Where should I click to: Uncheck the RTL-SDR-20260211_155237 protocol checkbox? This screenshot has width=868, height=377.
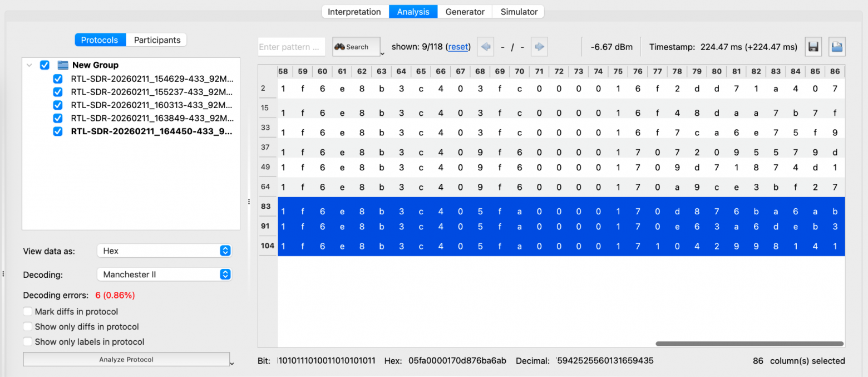coord(58,92)
